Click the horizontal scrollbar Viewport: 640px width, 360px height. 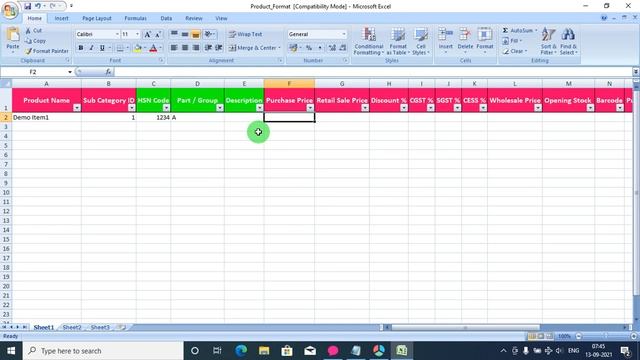[x=465, y=327]
